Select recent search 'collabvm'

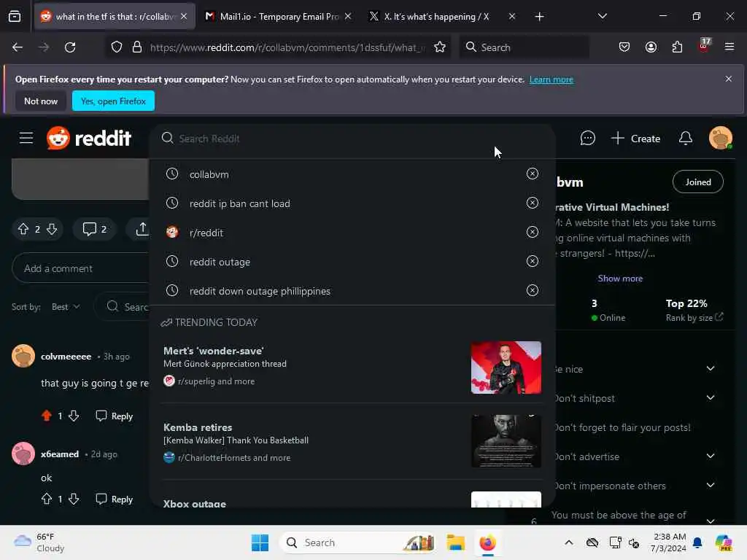(209, 174)
